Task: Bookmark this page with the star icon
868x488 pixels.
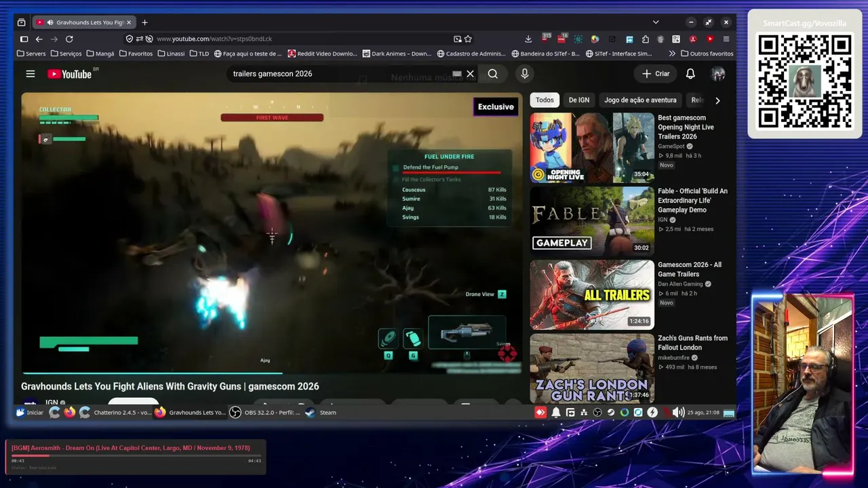Action: (x=468, y=39)
